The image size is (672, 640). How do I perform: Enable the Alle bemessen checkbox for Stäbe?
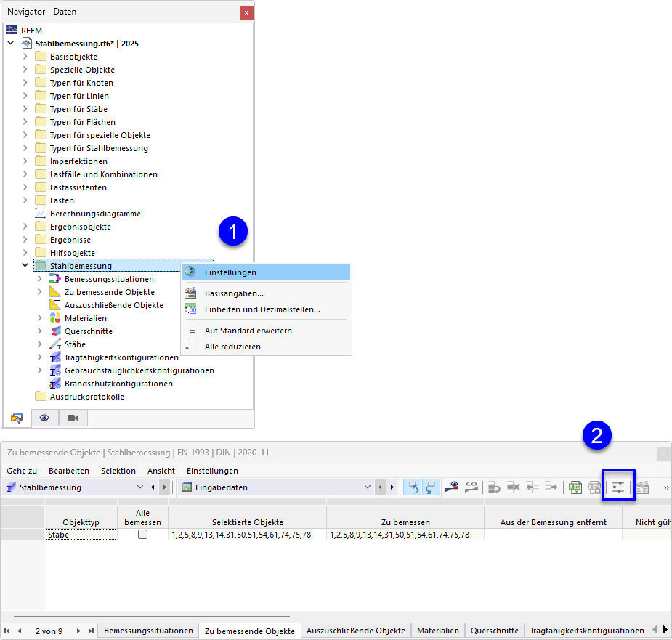[x=142, y=535]
